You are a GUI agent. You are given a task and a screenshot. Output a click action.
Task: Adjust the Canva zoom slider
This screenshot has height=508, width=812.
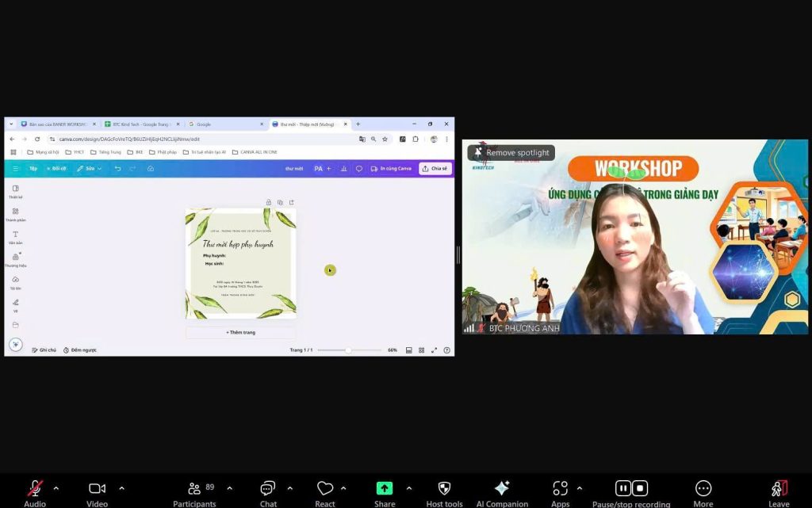point(348,349)
